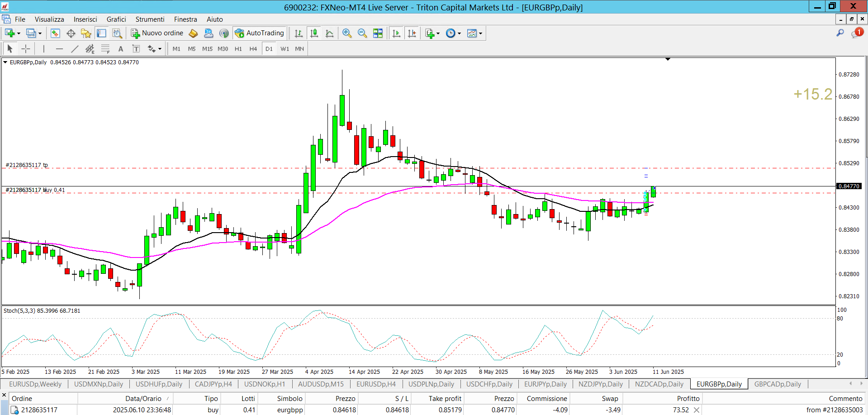This screenshot has height=415, width=868.
Task: Expand the indicators list dropdown
Action: pyautogui.click(x=438, y=33)
